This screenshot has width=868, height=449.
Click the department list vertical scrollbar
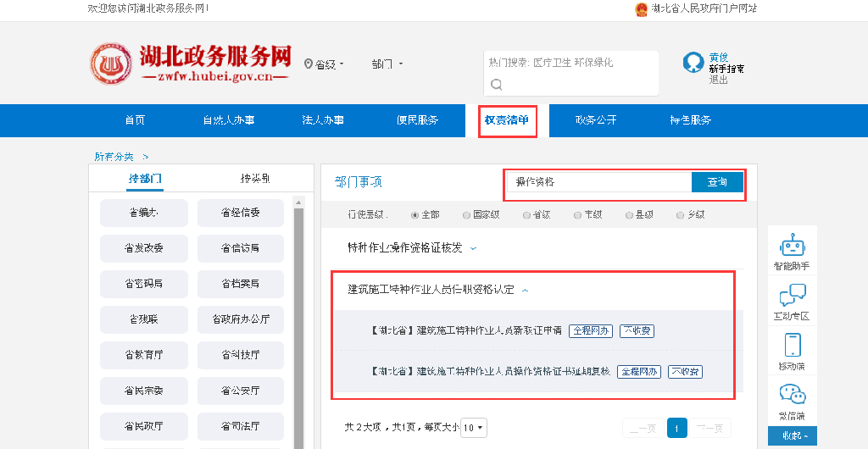point(298,322)
